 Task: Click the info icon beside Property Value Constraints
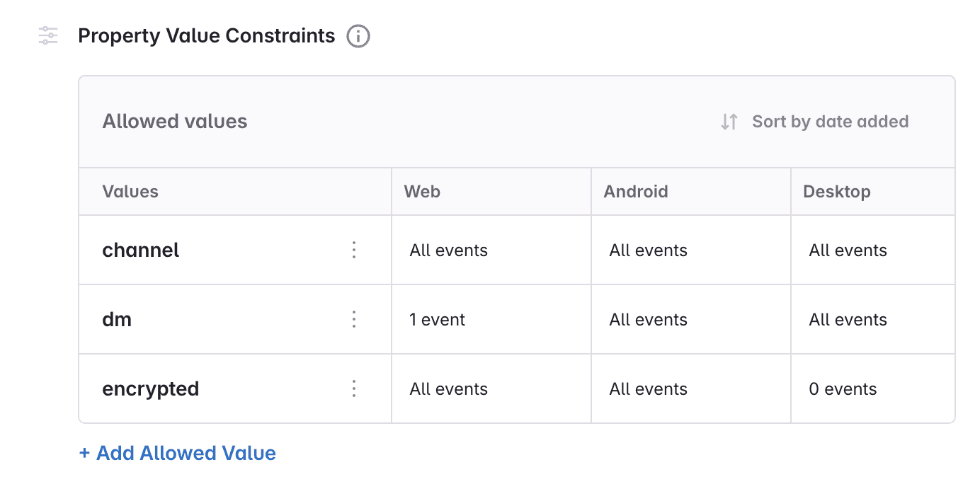click(x=358, y=36)
